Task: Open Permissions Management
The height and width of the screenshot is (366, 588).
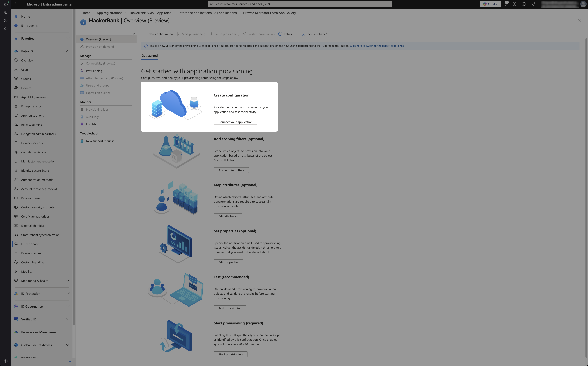Action: tap(40, 332)
